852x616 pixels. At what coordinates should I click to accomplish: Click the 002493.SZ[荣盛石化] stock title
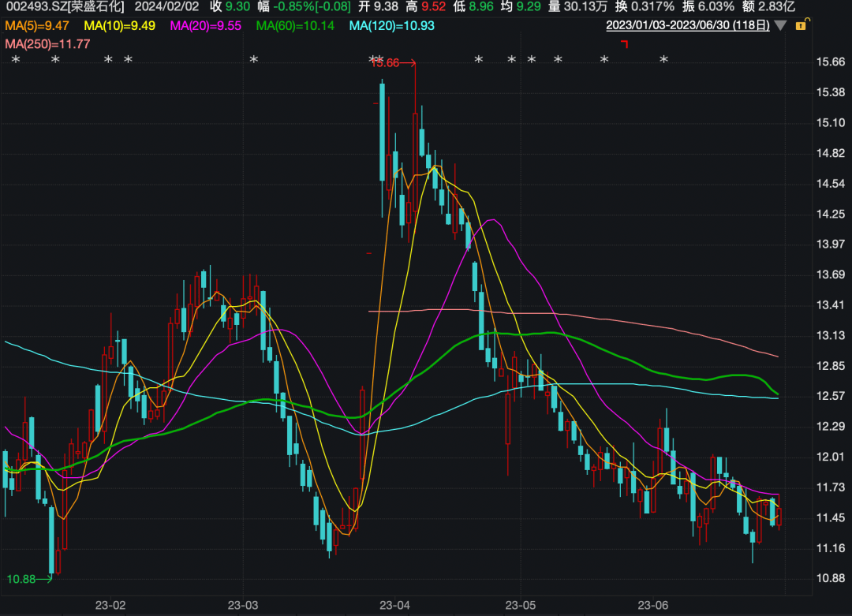pos(65,7)
